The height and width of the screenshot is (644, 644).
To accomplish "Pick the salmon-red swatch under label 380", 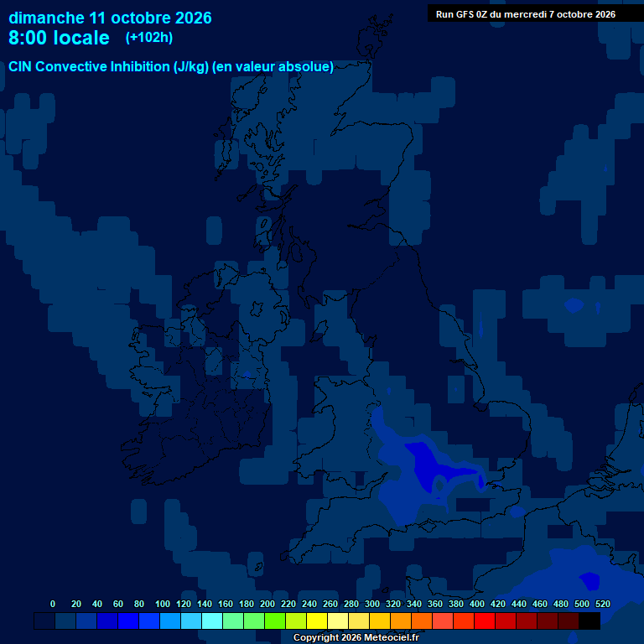I will pyautogui.click(x=443, y=621).
